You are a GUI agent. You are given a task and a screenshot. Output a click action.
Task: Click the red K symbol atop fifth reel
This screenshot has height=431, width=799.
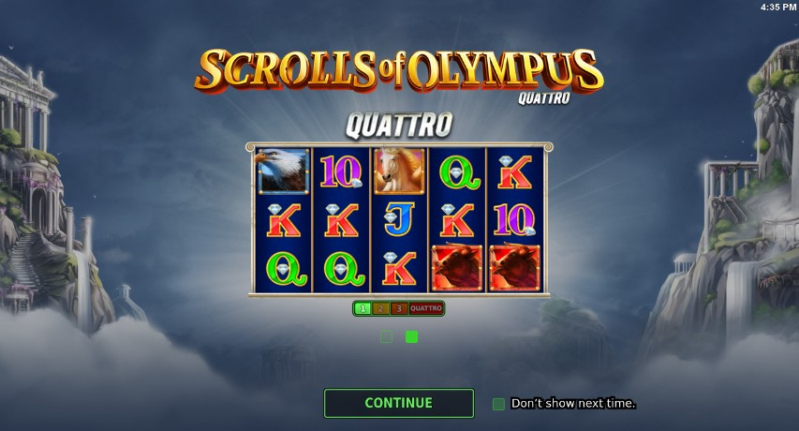pos(515,172)
